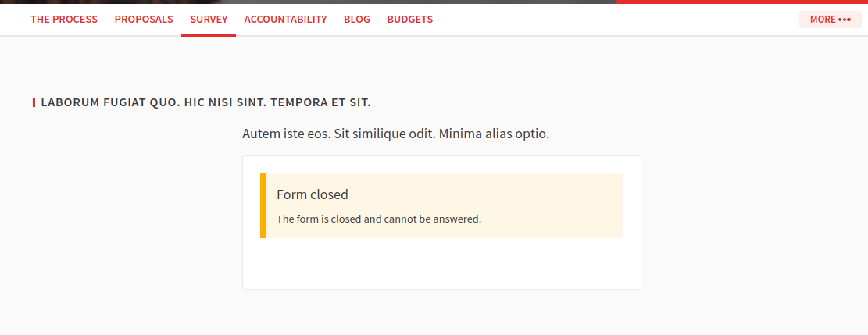
Task: Click the Form closed title
Action: coord(313,194)
